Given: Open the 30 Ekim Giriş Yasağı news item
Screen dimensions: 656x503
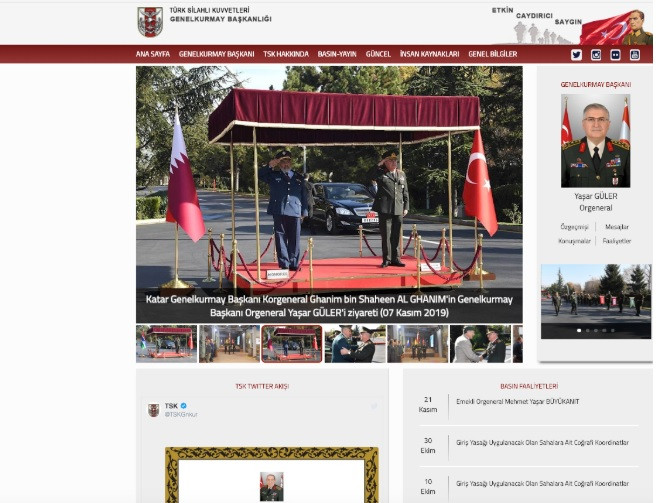Looking at the screenshot, I should coord(542,443).
